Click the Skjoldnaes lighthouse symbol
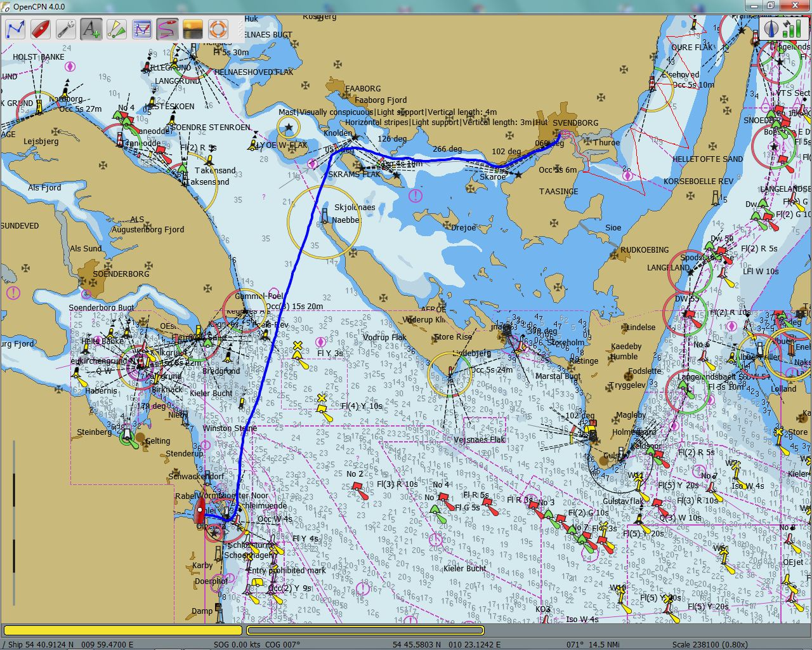This screenshot has height=650, width=812. tap(325, 216)
